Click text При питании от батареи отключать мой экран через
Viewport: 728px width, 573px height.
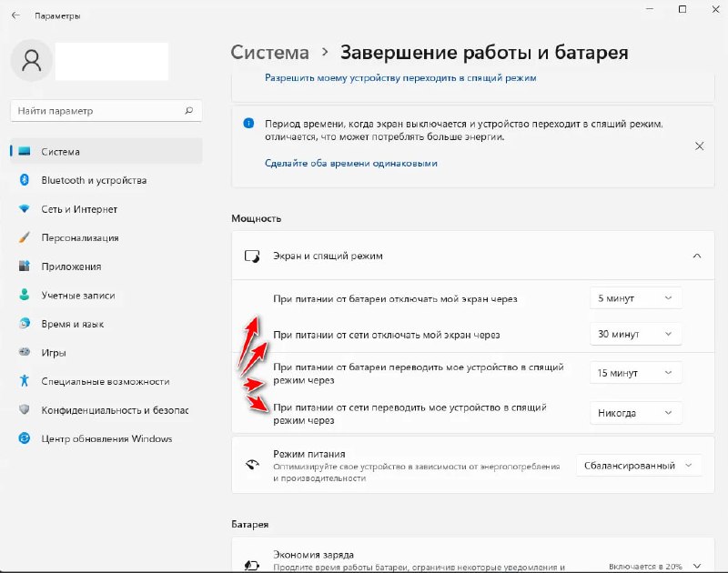(395, 299)
